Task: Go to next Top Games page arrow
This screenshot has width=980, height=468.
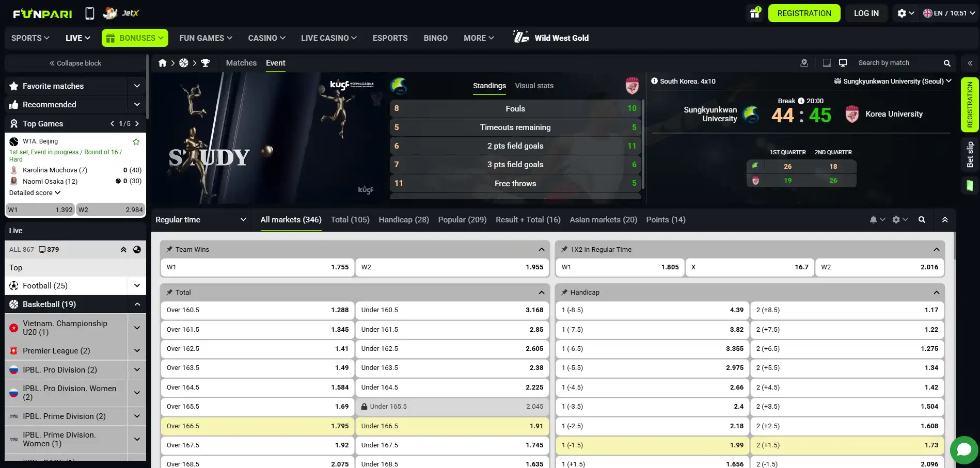Action: click(137, 124)
